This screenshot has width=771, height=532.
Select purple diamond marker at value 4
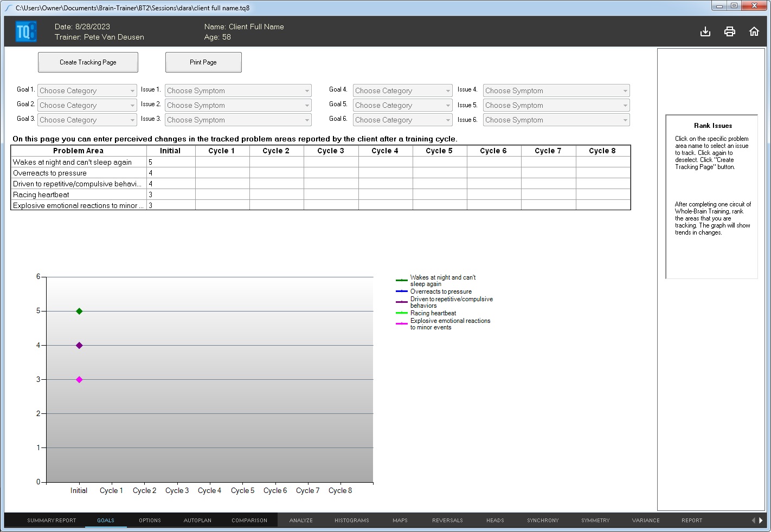pos(79,345)
